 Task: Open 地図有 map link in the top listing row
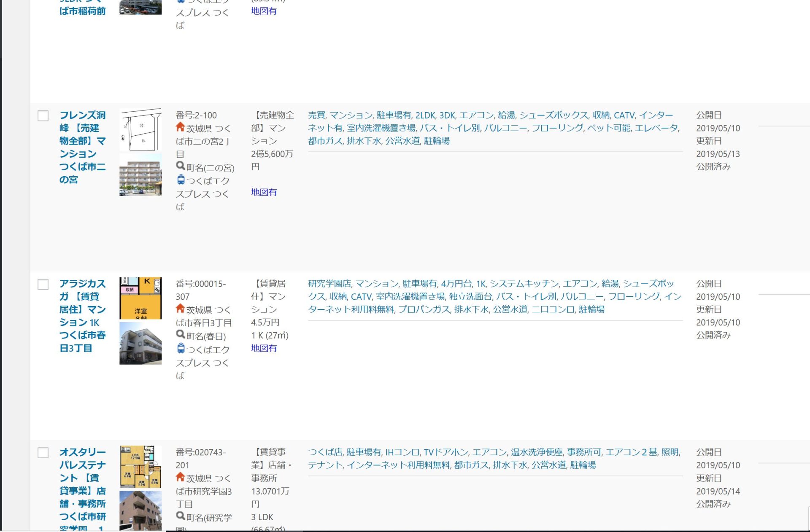264,11
